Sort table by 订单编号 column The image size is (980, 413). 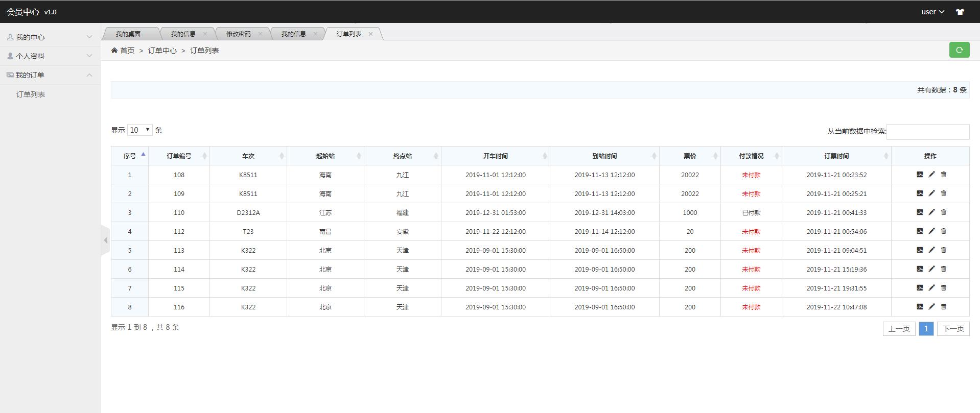(x=179, y=156)
